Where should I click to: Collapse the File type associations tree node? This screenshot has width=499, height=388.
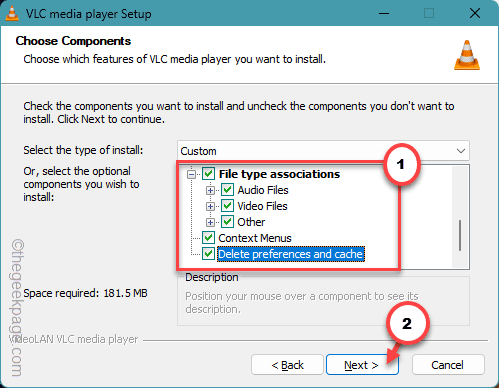[x=191, y=174]
